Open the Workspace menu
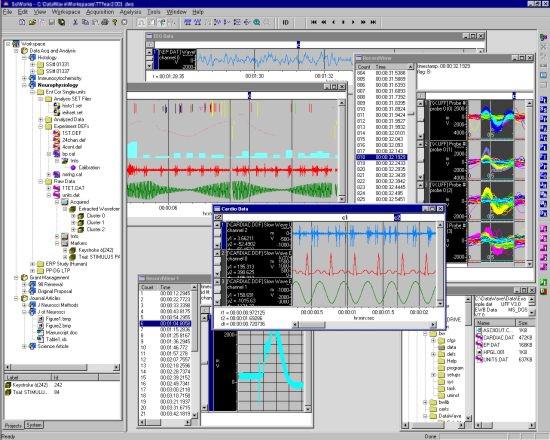The image size is (550, 440). coord(66,12)
